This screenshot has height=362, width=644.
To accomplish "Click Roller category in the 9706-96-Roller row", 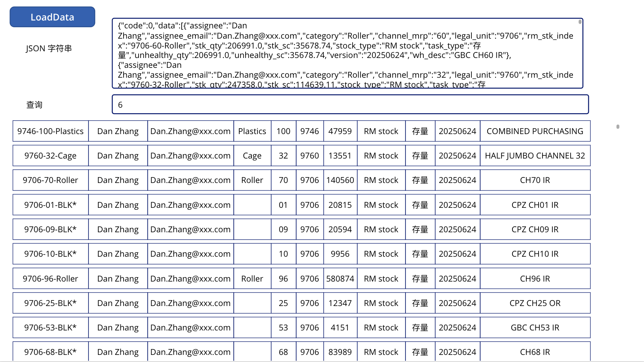I will point(252,279).
